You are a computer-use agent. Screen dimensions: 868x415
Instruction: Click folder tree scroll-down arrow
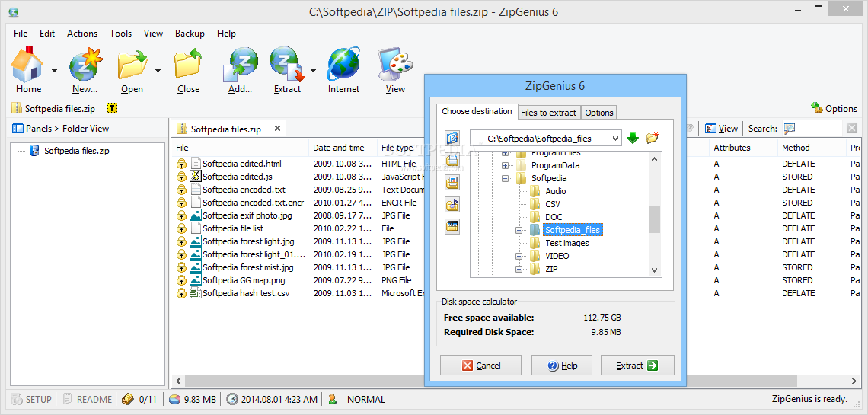click(x=654, y=270)
